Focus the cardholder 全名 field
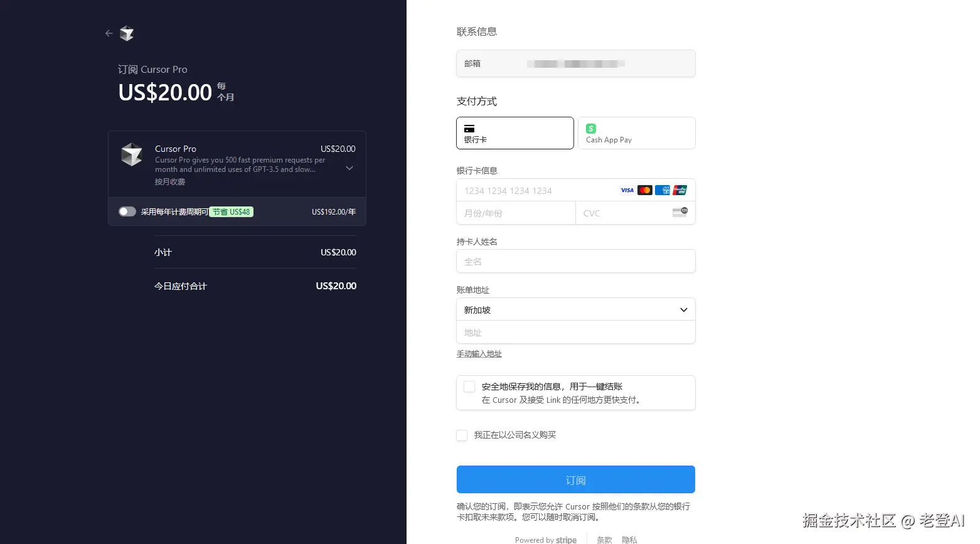The height and width of the screenshot is (544, 980). pos(576,261)
